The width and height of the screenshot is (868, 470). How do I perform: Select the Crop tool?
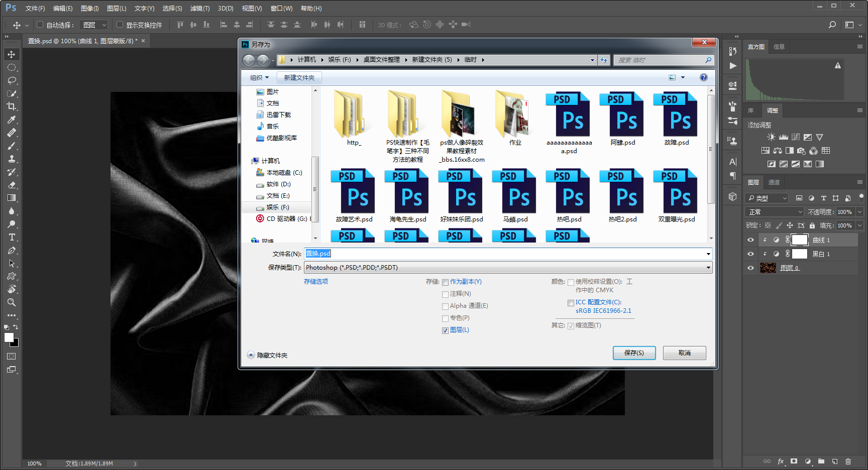pos(12,106)
